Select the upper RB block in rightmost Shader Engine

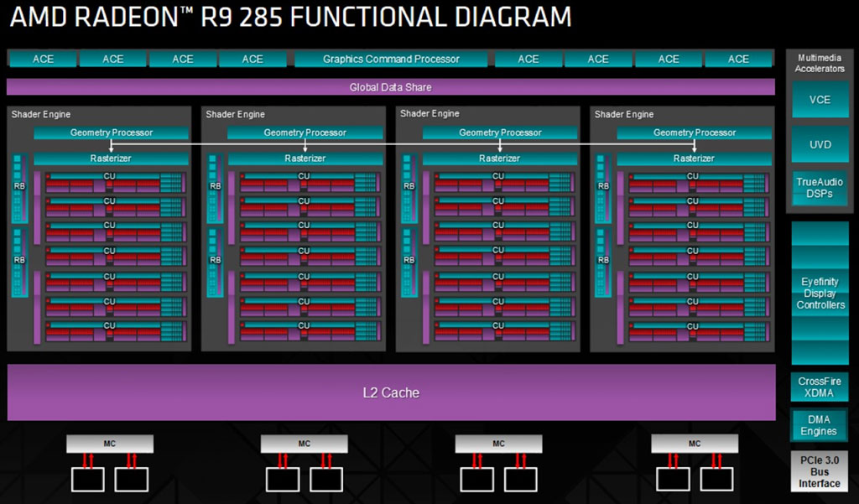(603, 188)
